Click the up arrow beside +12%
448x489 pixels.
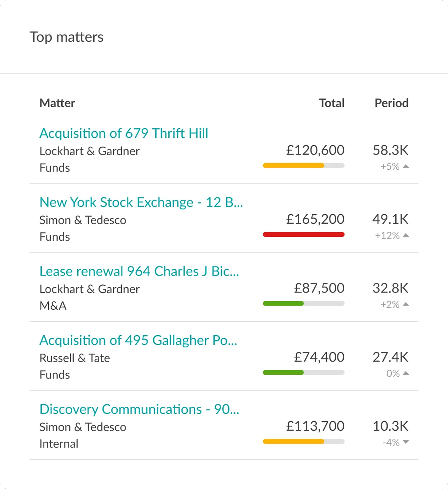406,235
